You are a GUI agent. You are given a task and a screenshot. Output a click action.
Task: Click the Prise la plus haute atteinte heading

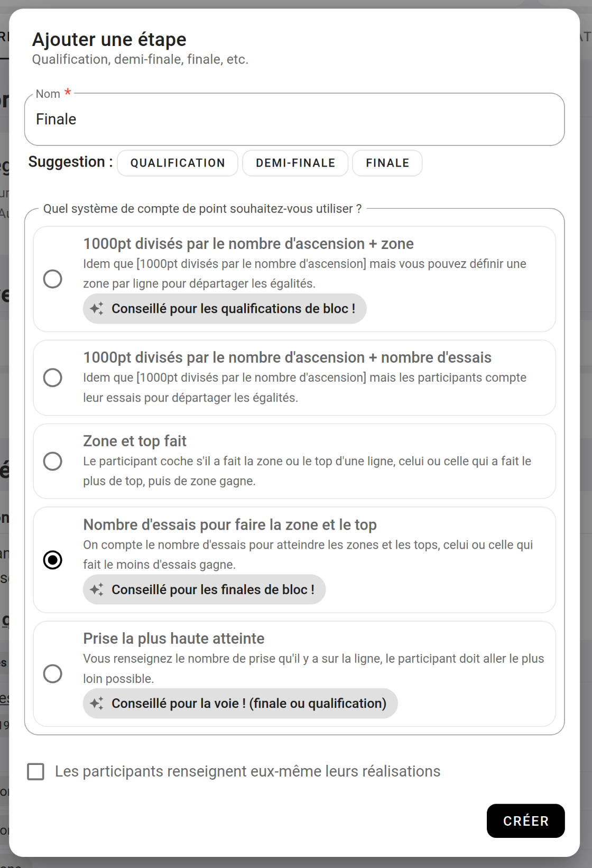coord(173,639)
